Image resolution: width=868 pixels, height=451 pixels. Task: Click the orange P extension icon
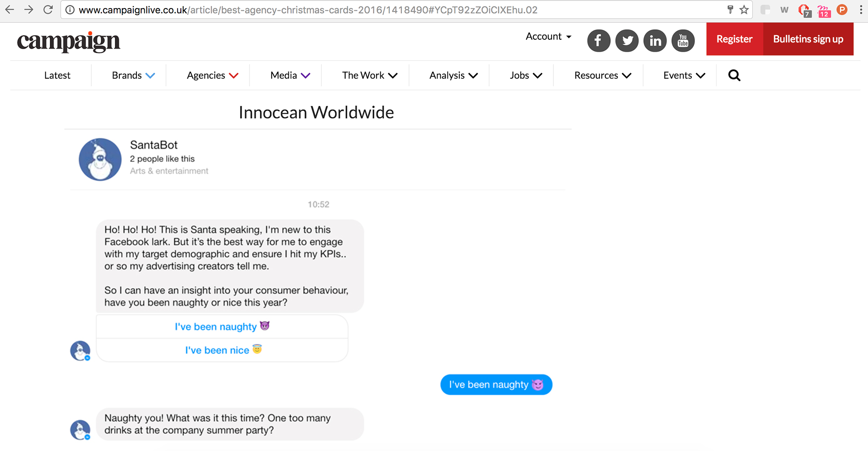[842, 9]
